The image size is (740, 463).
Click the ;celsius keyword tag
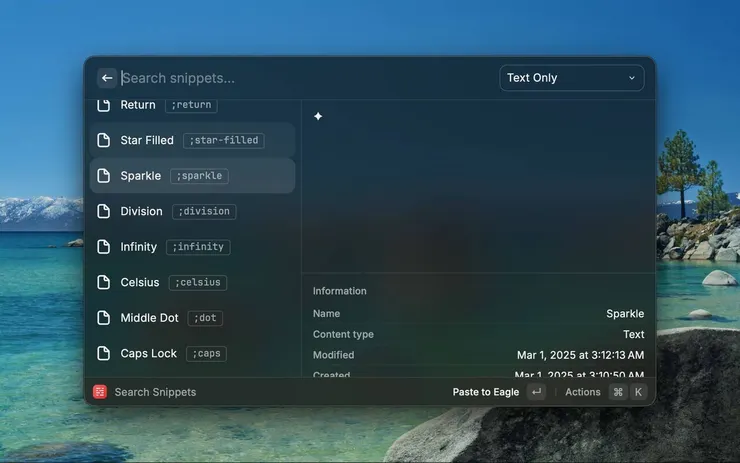click(198, 282)
